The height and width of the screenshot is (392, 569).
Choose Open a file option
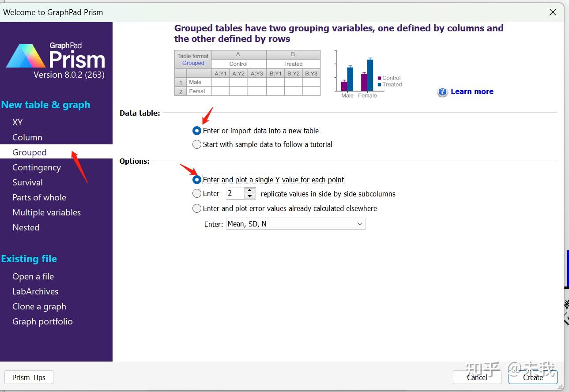point(33,276)
